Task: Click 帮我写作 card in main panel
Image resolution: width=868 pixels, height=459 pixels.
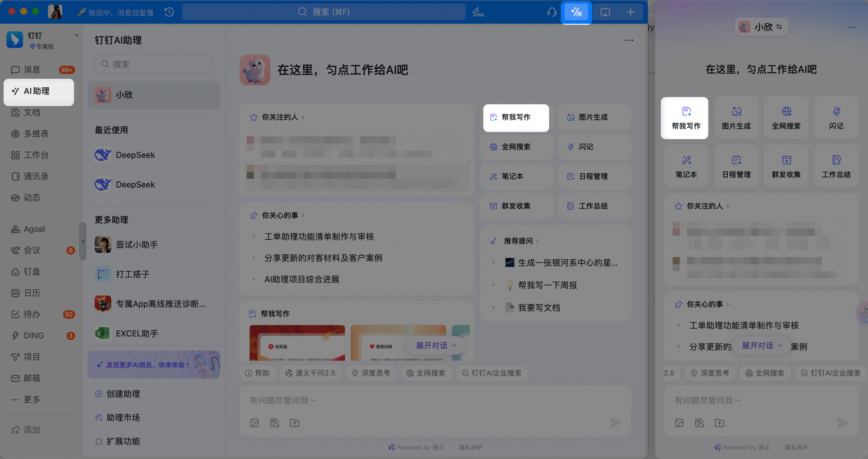Action: [516, 117]
